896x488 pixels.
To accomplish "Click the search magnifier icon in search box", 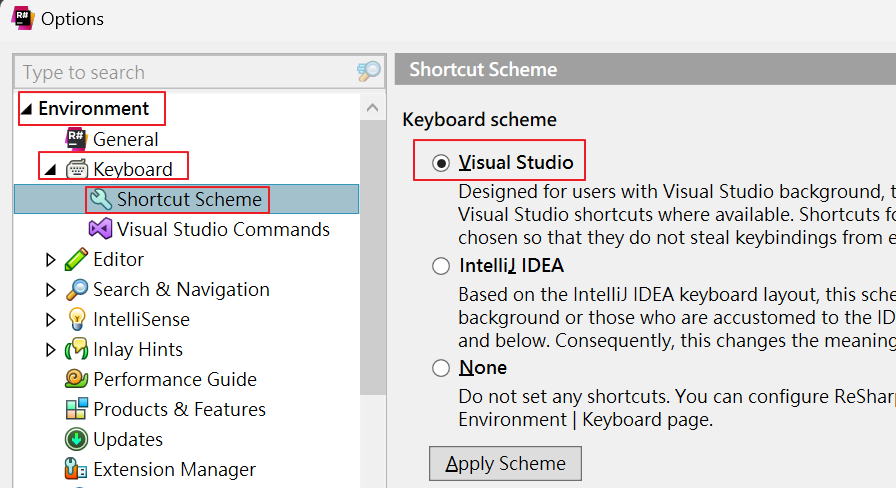I will pyautogui.click(x=369, y=71).
